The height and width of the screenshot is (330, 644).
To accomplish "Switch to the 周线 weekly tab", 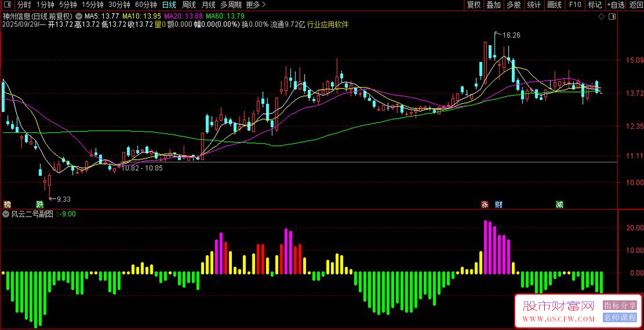I will pos(189,5).
